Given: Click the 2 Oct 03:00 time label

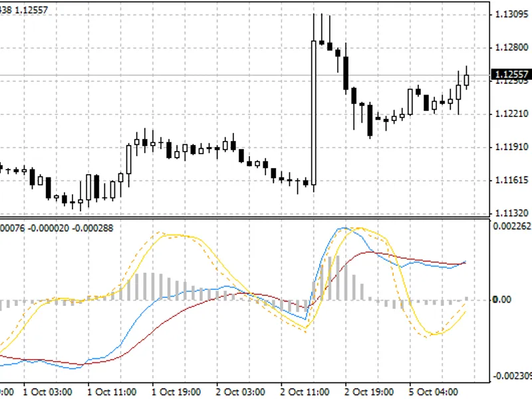Looking at the screenshot, I should tap(240, 392).
